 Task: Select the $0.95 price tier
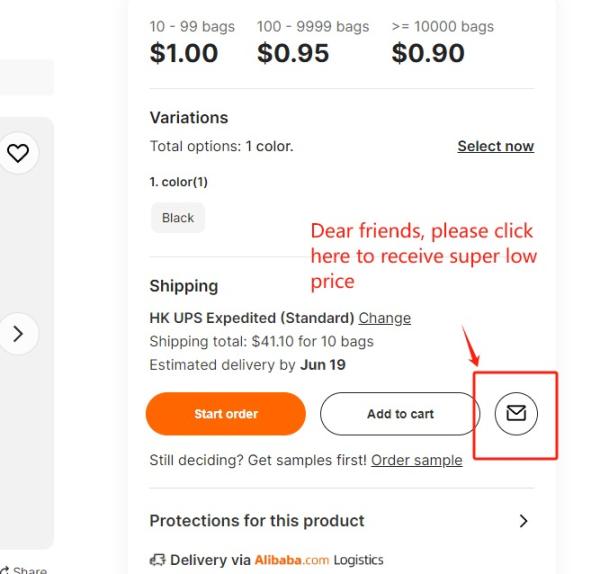(x=293, y=53)
